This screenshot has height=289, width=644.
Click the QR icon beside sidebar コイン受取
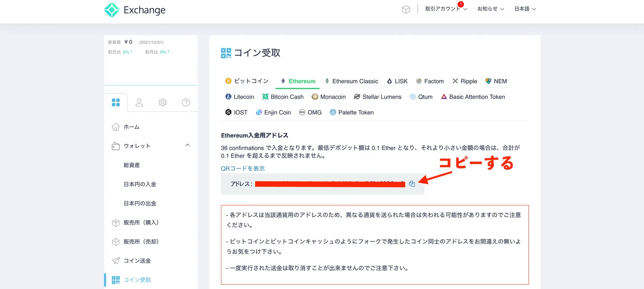(116, 280)
